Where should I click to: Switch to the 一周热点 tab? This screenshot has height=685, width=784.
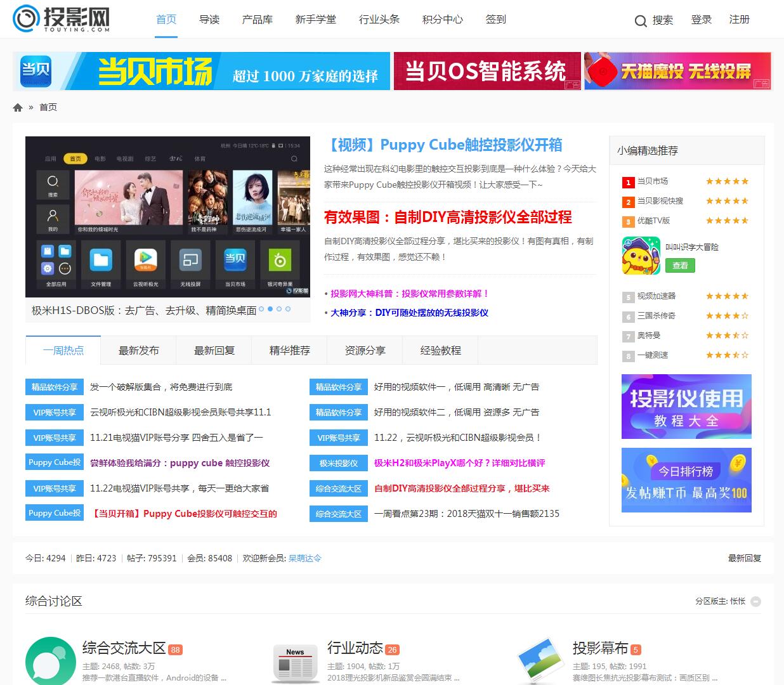63,350
